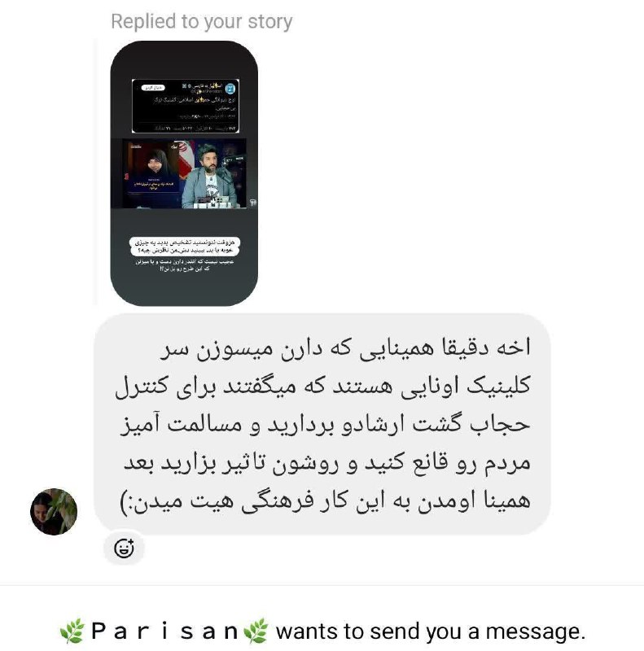Click "wants to send you a message" text
The image size is (644, 651).
[x=431, y=632]
